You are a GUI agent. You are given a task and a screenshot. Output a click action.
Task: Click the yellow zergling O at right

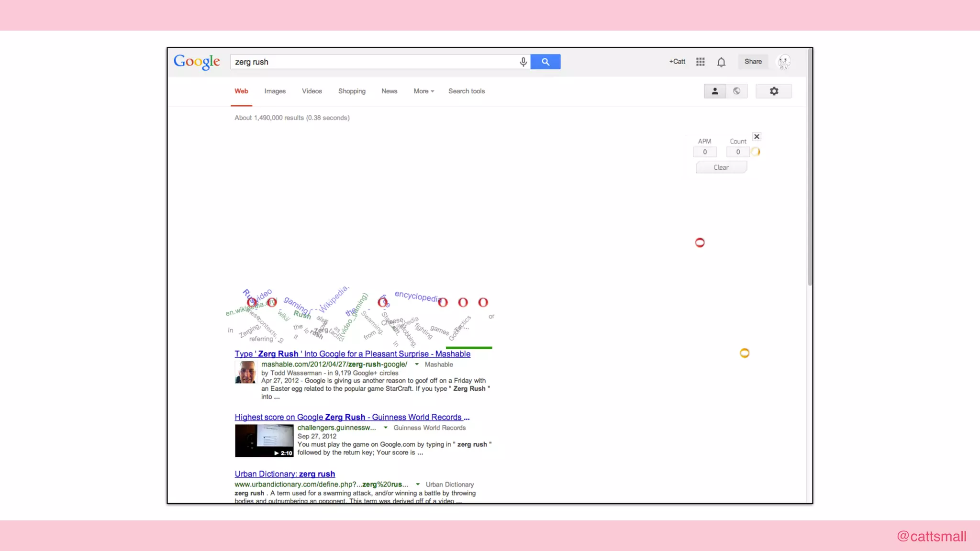(745, 353)
